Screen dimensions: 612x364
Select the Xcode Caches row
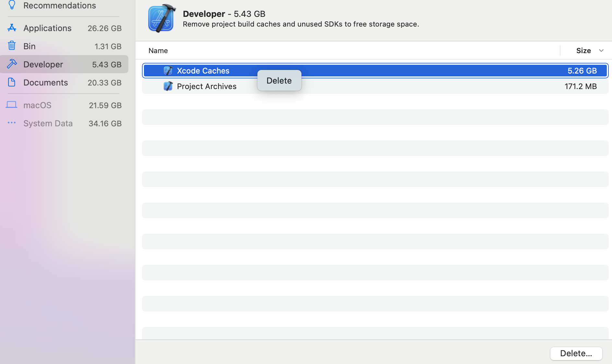(375, 71)
